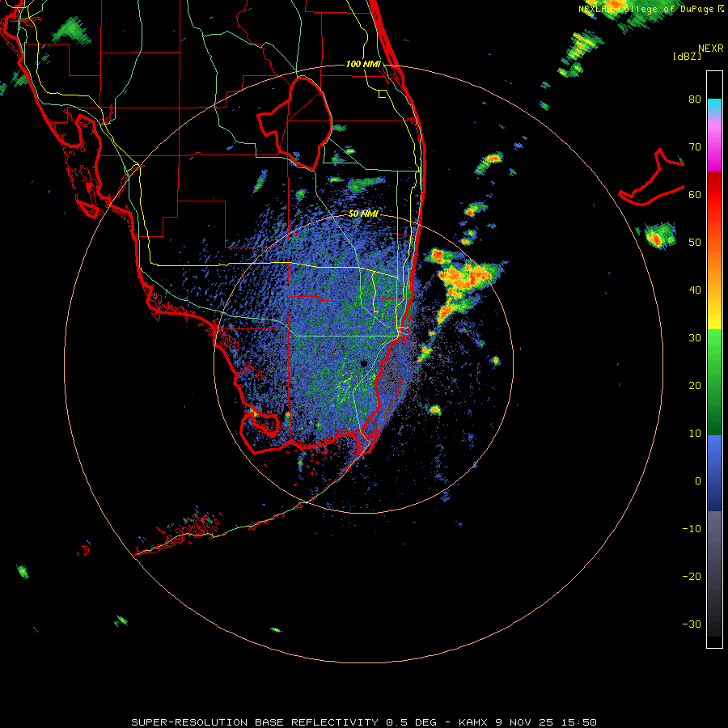728x728 pixels.
Task: Pick the cyan segment at the color bar top
Action: [x=714, y=106]
